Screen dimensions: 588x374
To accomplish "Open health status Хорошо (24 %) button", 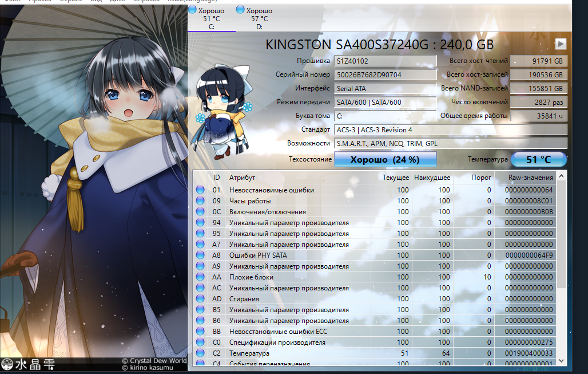I will (x=385, y=159).
